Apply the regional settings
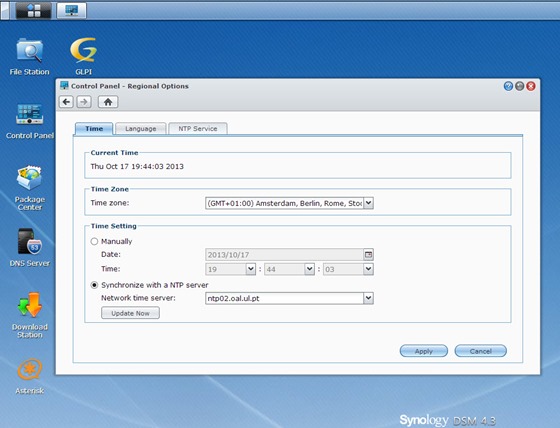 coord(424,351)
